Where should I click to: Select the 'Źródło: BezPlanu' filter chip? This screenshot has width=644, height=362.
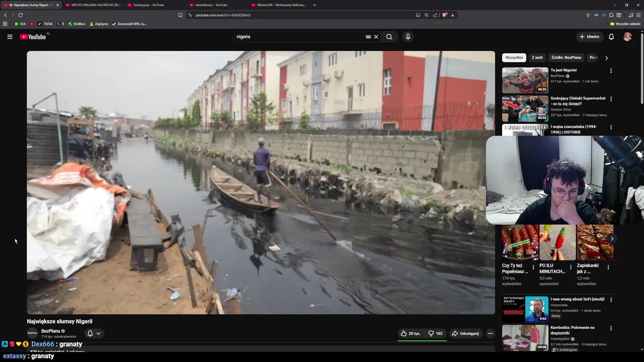point(566,58)
